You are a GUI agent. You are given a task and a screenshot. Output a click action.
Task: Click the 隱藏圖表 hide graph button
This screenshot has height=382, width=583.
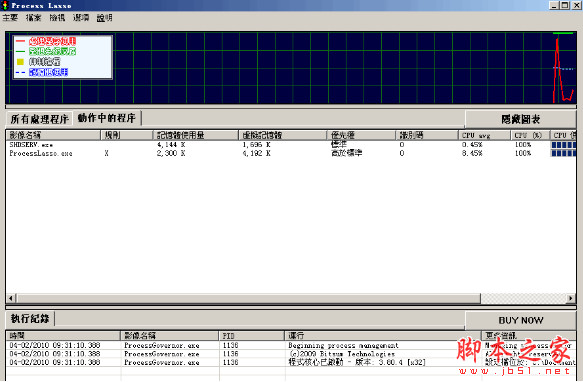[x=521, y=119]
